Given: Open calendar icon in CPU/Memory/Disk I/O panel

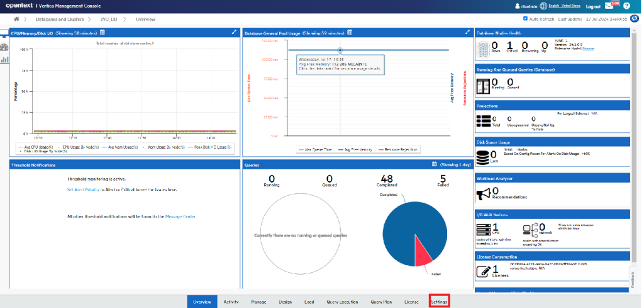Looking at the screenshot, I should pyautogui.click(x=103, y=32).
